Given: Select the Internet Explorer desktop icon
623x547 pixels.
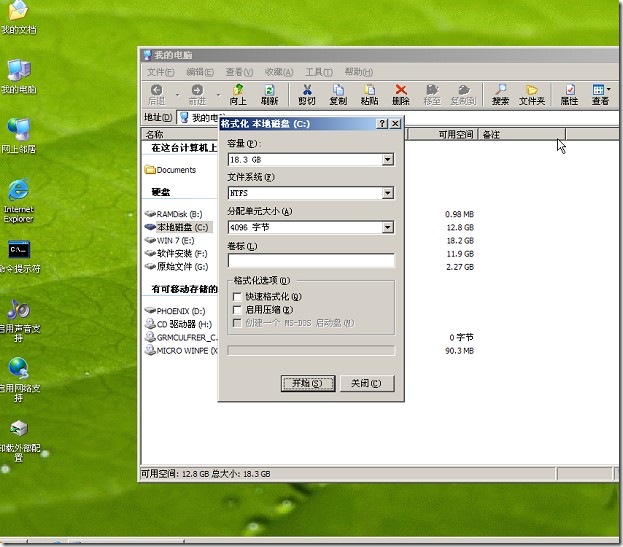Looking at the screenshot, I should pyautogui.click(x=18, y=201).
